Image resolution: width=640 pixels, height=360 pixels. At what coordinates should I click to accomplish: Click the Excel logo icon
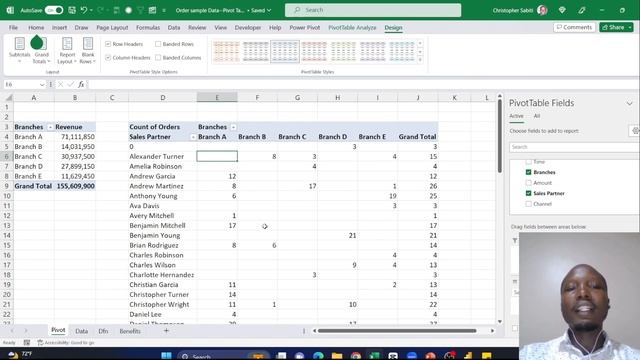pyautogui.click(x=10, y=10)
